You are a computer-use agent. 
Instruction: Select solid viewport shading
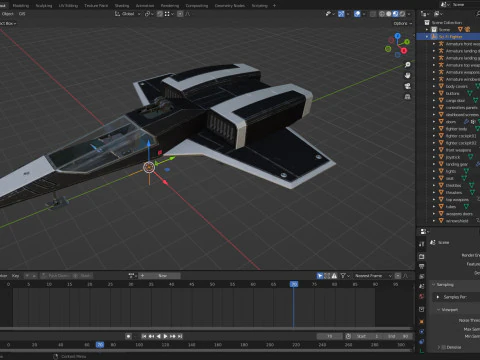point(389,14)
